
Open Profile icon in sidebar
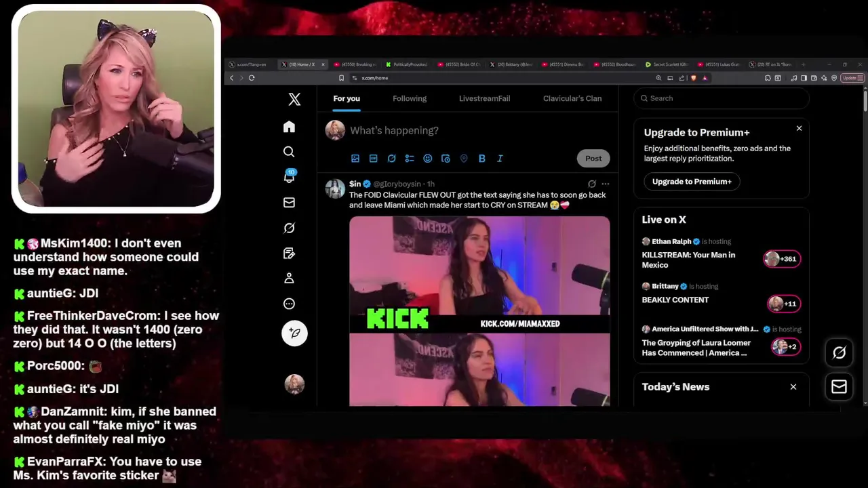(x=289, y=278)
